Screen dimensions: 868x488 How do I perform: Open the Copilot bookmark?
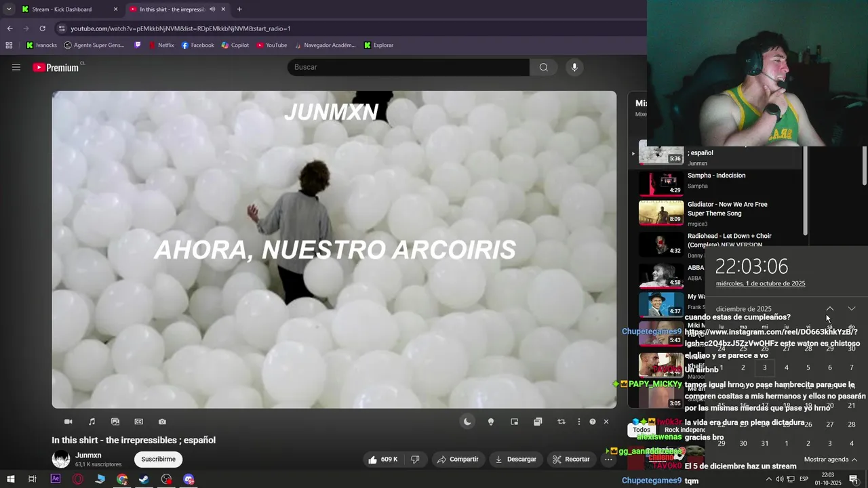[235, 45]
